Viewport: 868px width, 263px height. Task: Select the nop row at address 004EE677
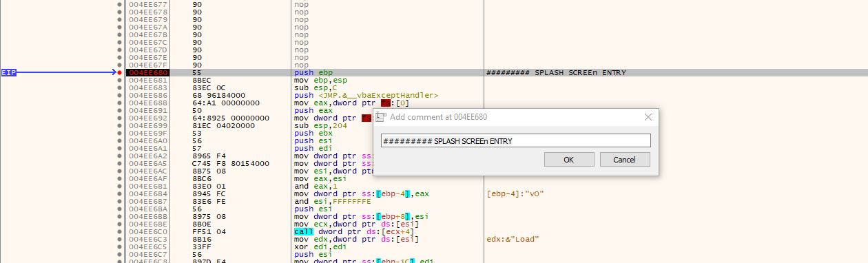pos(302,4)
